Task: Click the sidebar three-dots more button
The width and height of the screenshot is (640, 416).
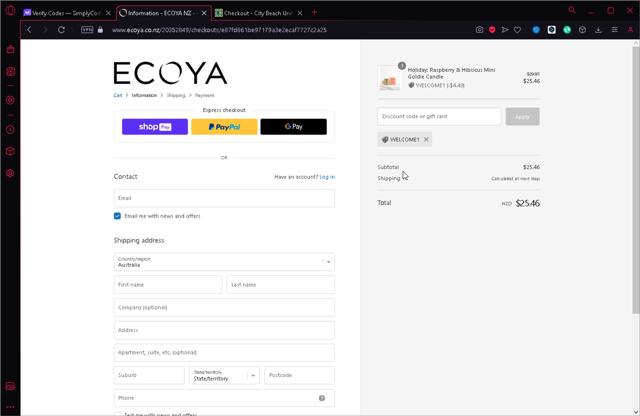Action: [10, 407]
